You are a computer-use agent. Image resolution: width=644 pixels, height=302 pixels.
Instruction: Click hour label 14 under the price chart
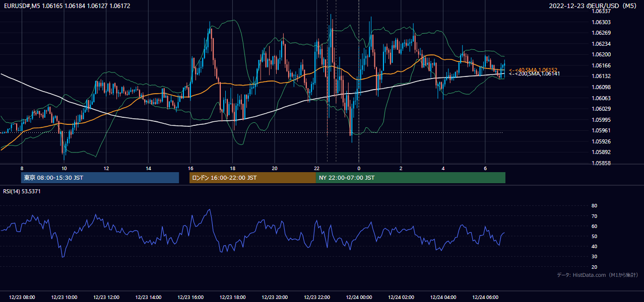[x=148, y=168]
